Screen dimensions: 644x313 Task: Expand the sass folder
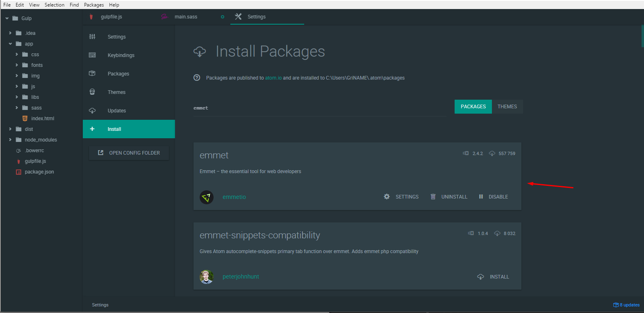click(x=17, y=107)
